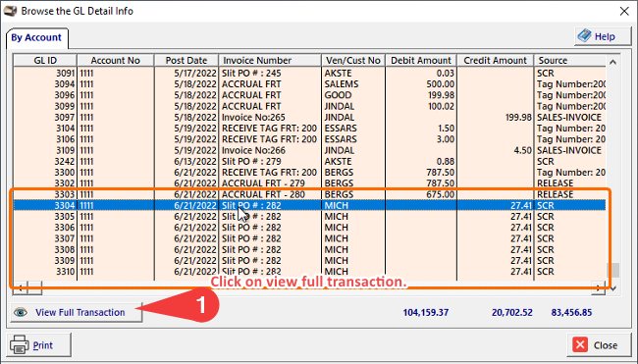Click the vertical scrollbar thumb
Screen dimensions: 638x364
pyautogui.click(x=613, y=270)
